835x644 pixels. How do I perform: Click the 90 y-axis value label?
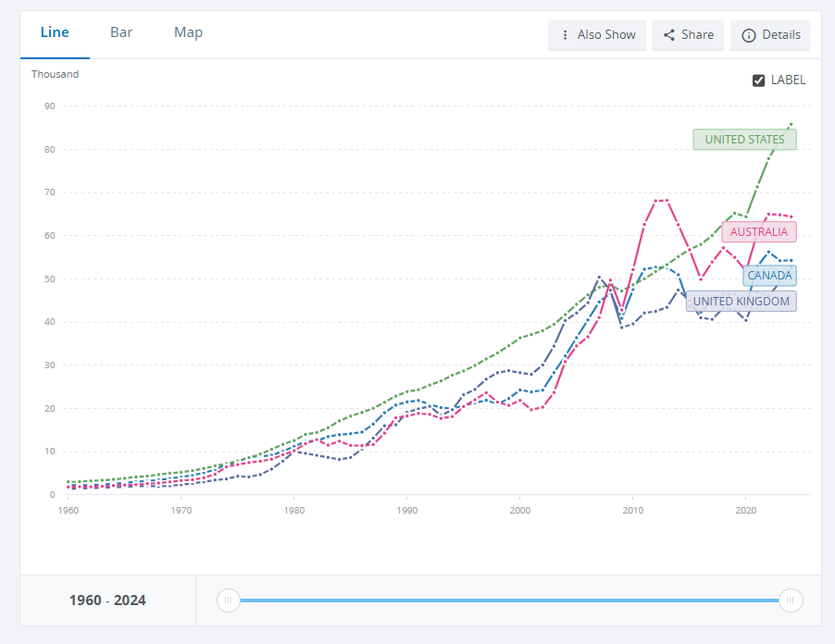coord(49,105)
